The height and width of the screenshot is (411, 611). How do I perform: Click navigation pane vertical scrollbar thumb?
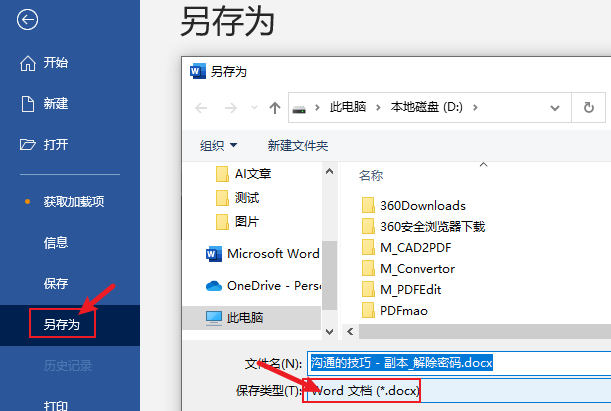tap(330, 275)
